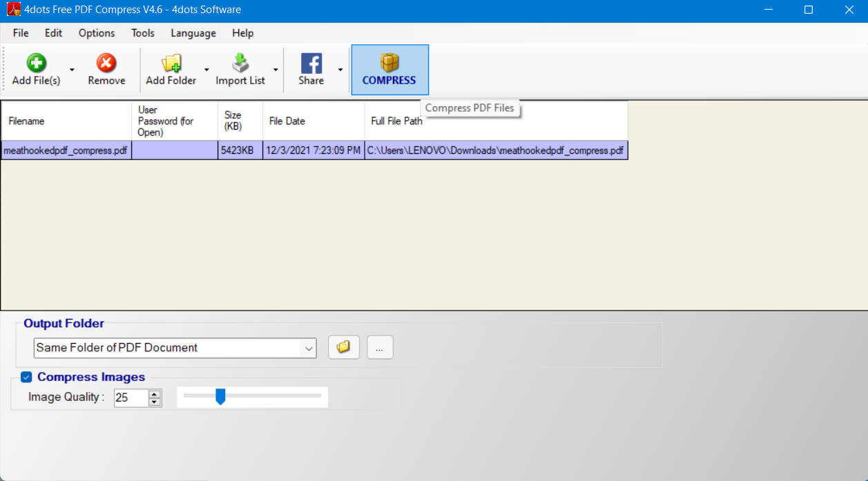Open output folder with yellow folder icon
The width and height of the screenshot is (868, 481).
click(x=343, y=348)
